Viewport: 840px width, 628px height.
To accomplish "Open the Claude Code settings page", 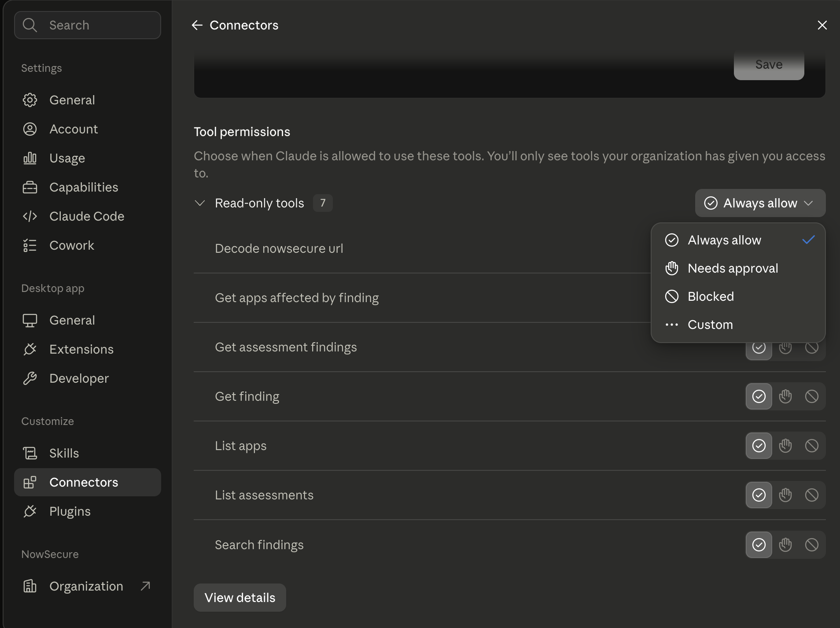I will coord(87,216).
